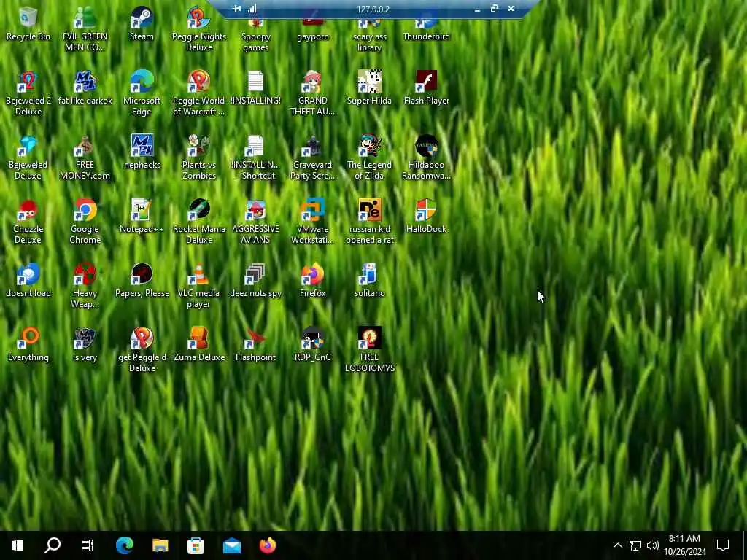This screenshot has width=747, height=560.
Task: Open the volume tray icon
Action: tap(653, 545)
